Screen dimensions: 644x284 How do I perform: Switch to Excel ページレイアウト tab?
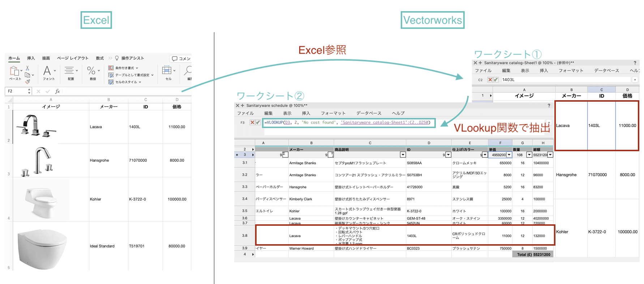(x=73, y=58)
